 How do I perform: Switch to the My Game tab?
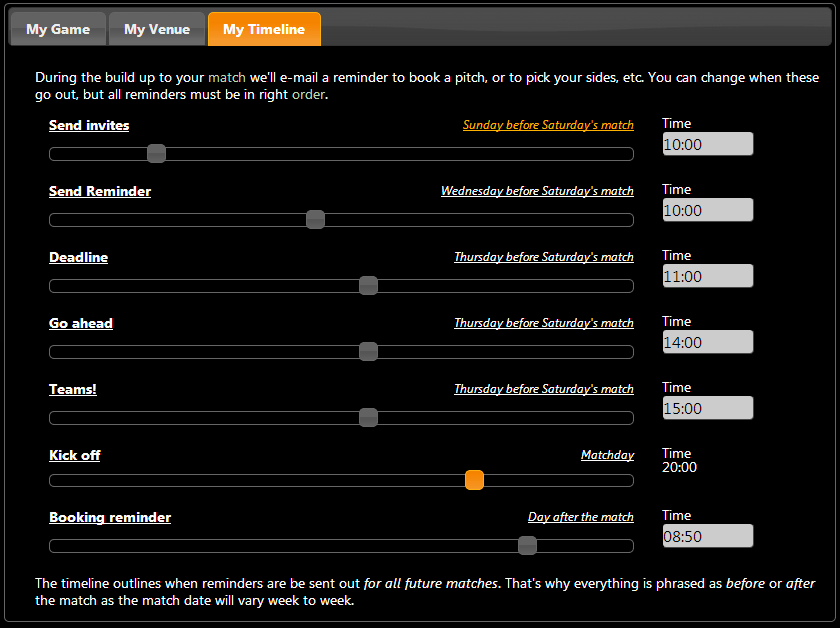point(58,29)
